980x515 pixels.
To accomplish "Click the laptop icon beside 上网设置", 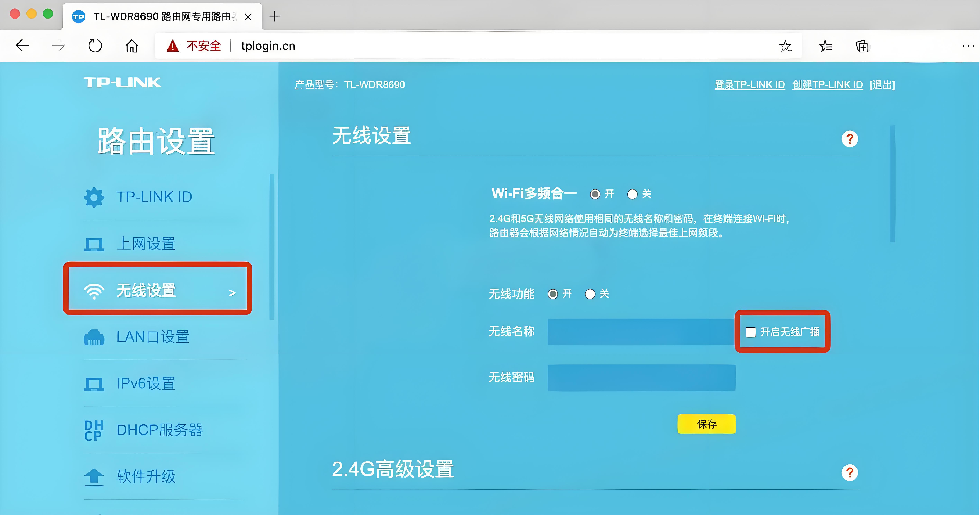I will (x=94, y=244).
